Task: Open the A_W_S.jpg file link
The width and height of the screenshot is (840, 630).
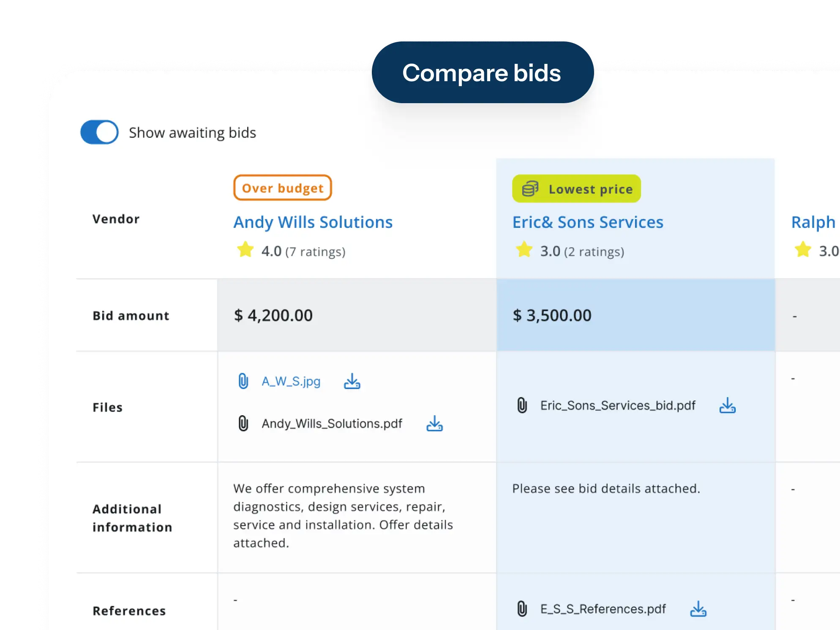Action: pos(291,381)
